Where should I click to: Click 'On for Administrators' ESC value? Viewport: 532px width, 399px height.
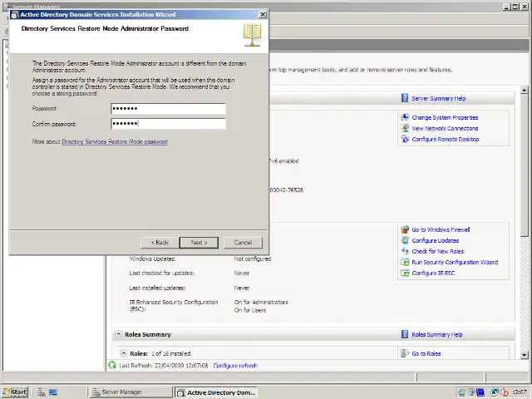point(261,302)
